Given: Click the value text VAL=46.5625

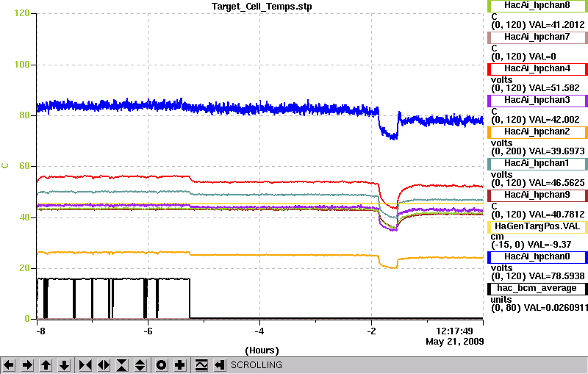Looking at the screenshot, I should pyautogui.click(x=556, y=183).
